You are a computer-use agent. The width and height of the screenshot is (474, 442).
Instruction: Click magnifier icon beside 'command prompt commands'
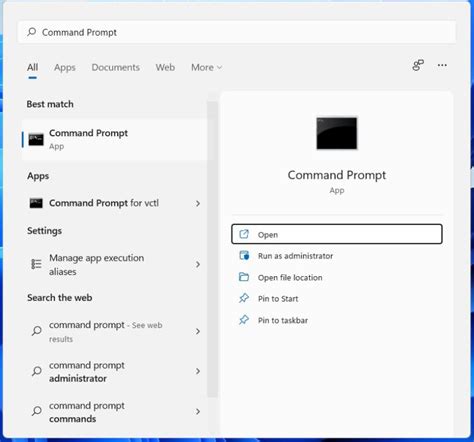click(37, 411)
